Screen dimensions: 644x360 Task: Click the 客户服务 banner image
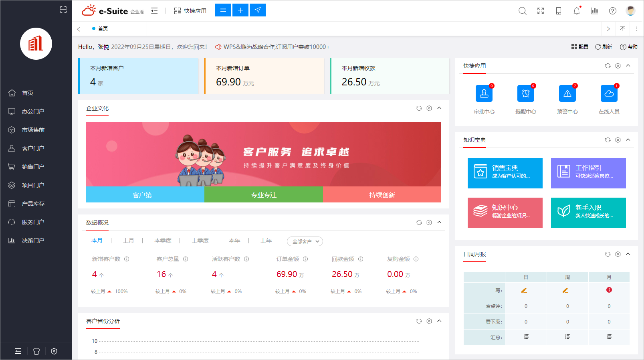[x=263, y=154]
